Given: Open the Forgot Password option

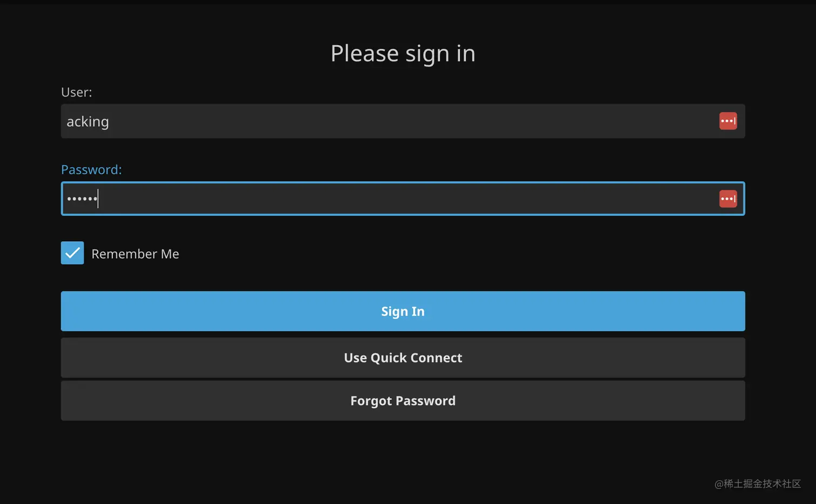Looking at the screenshot, I should [x=403, y=401].
